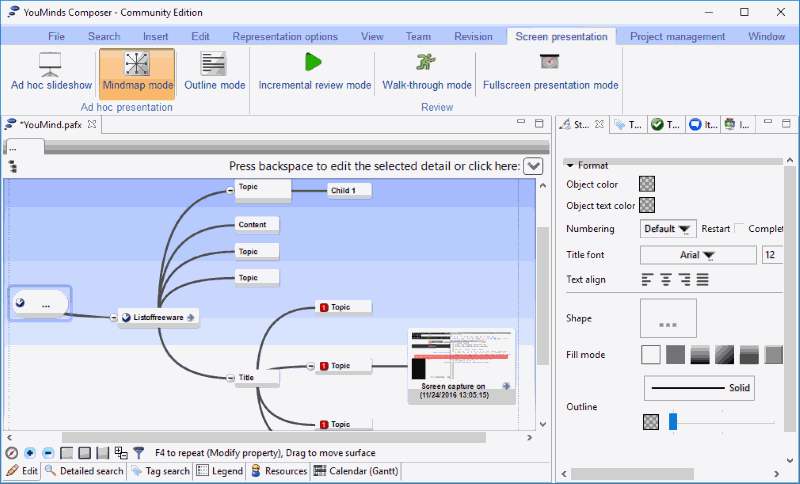Justify the text alignment
Viewport: 800px width, 484px height.
(703, 279)
